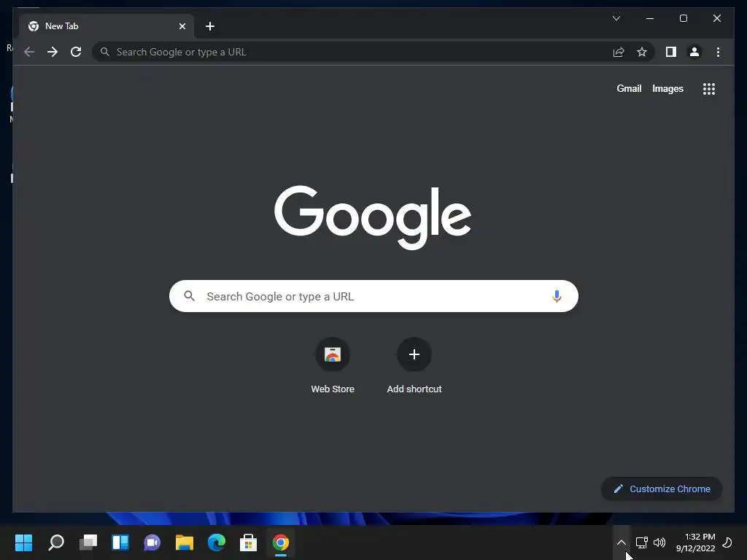Image resolution: width=747 pixels, height=560 pixels.
Task: Close the Chrome window
Action: pos(717,18)
